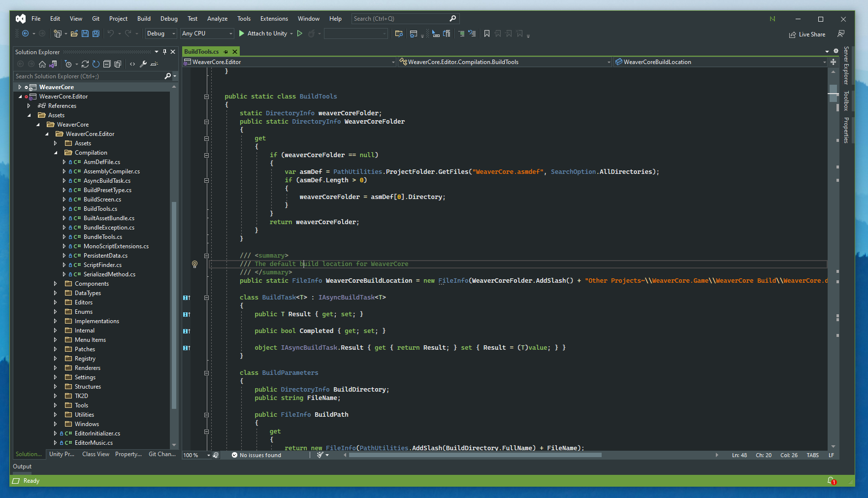Open Properties via the wrench icon
This screenshot has width=868, height=498.
(x=144, y=64)
